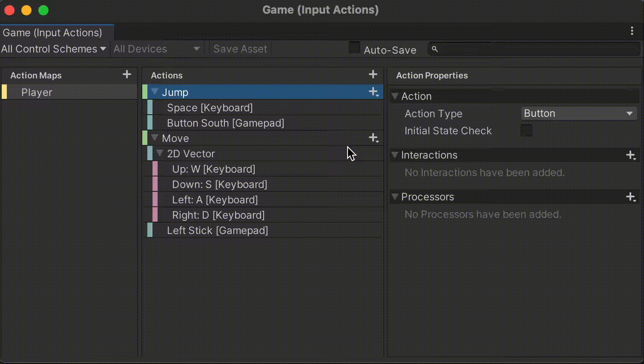Open the Action Type Button dropdown
The height and width of the screenshot is (364, 644).
579,113
